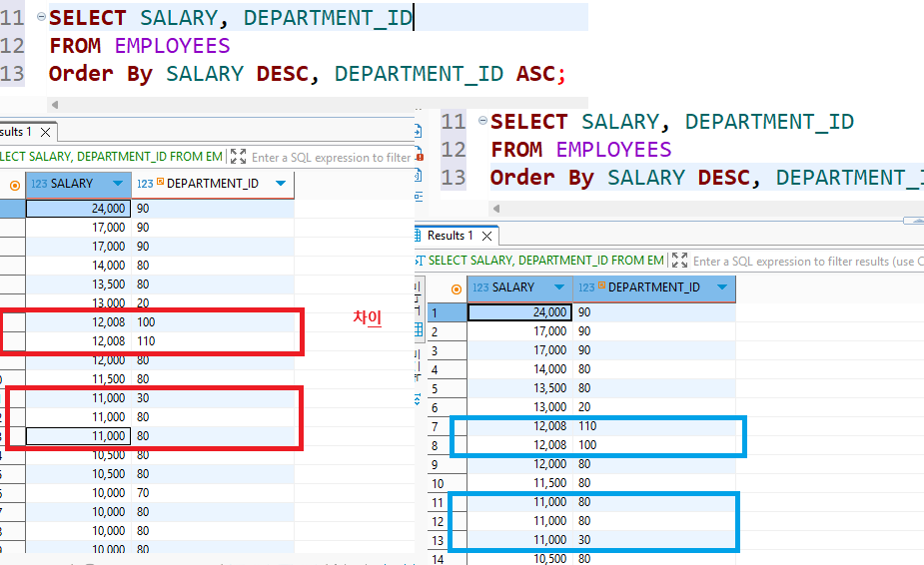The image size is (924, 565).
Task: Select row number 13 in right results grid
Action: (x=447, y=540)
